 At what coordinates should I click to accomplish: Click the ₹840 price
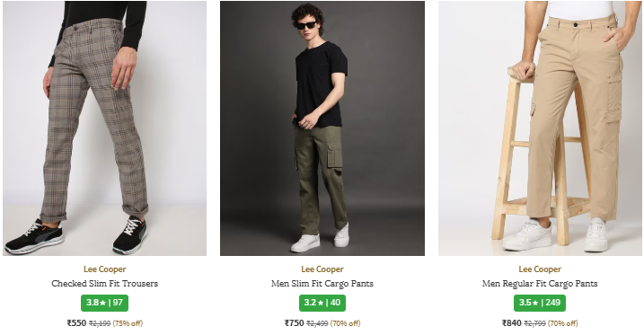point(512,323)
